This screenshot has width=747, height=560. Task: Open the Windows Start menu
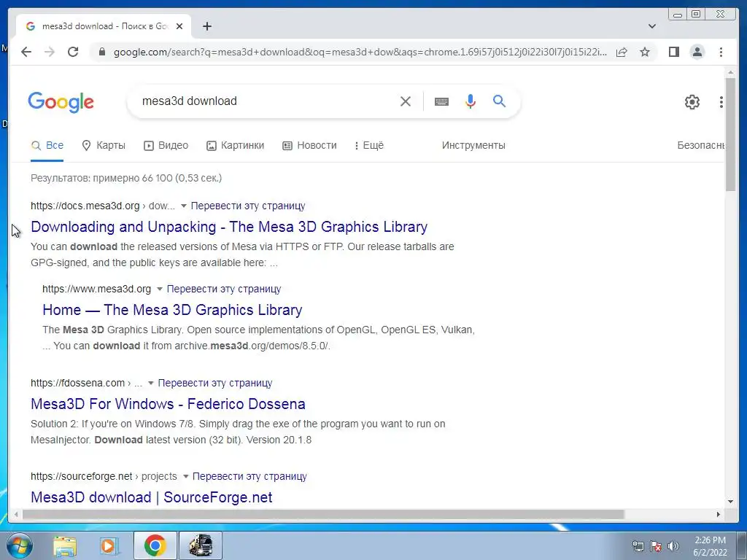pos(20,545)
